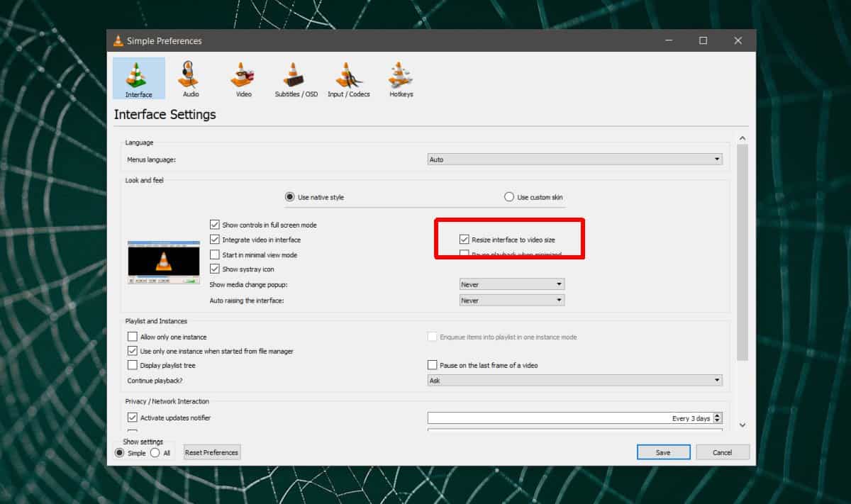Enable Start in minimal view mode
Image resolution: width=851 pixels, height=504 pixels.
215,254
